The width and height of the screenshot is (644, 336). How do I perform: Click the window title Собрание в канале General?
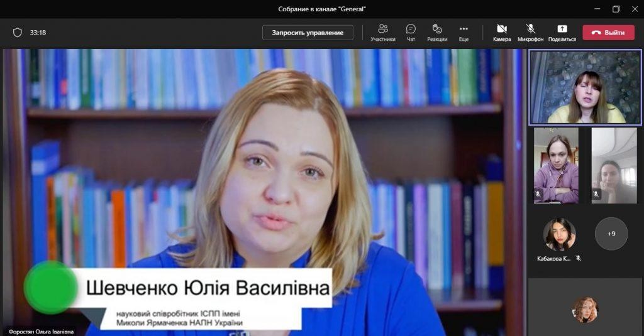322,9
